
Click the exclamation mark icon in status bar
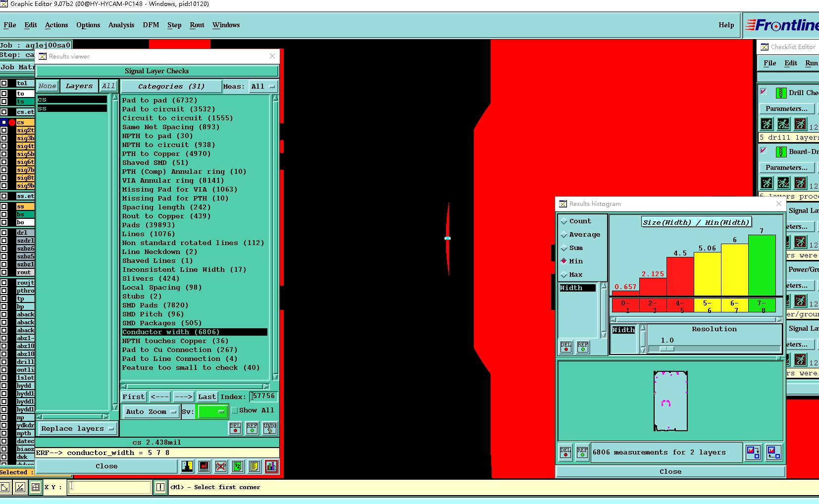click(x=160, y=487)
